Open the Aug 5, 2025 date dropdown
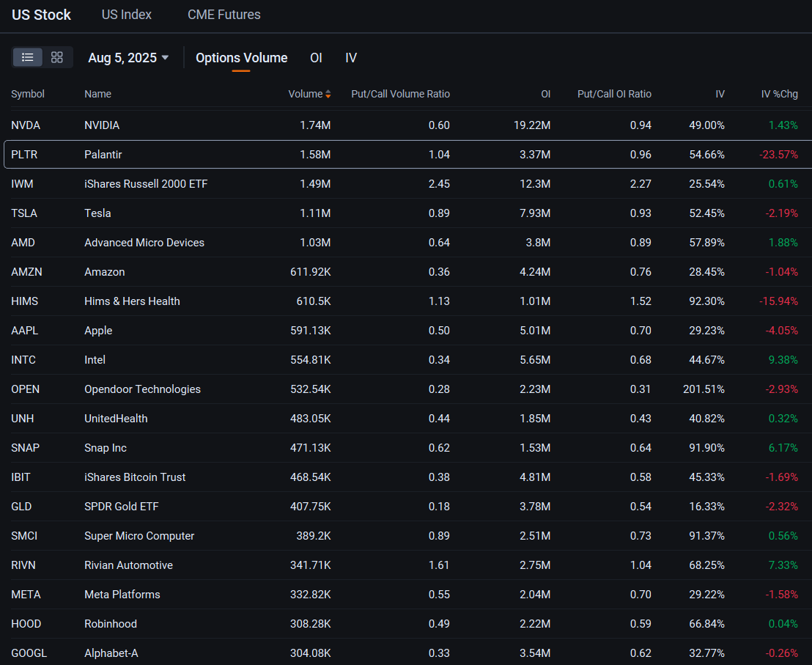The height and width of the screenshot is (665, 812). 128,58
